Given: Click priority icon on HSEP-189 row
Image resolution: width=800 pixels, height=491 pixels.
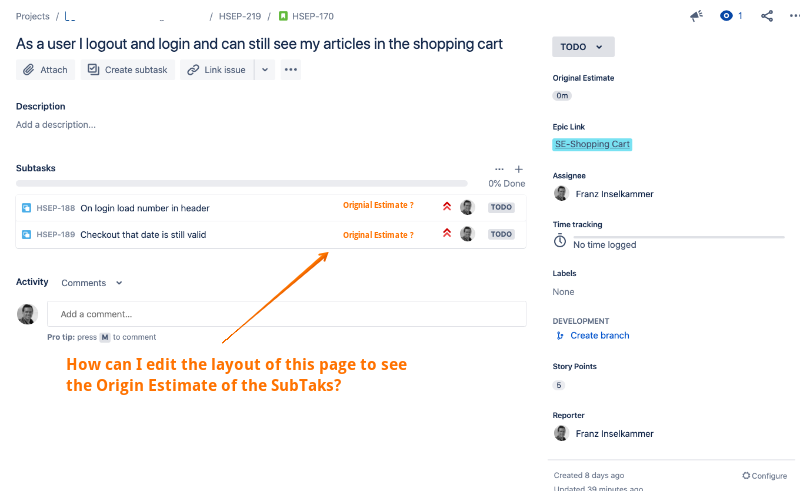Looking at the screenshot, I should tap(447, 233).
